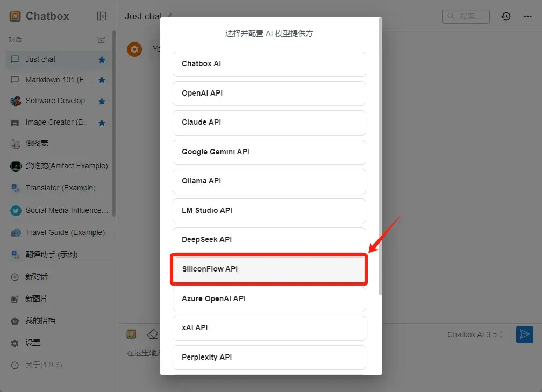This screenshot has width=542, height=392.
Task: Open Software Developer conversation
Action: point(59,101)
